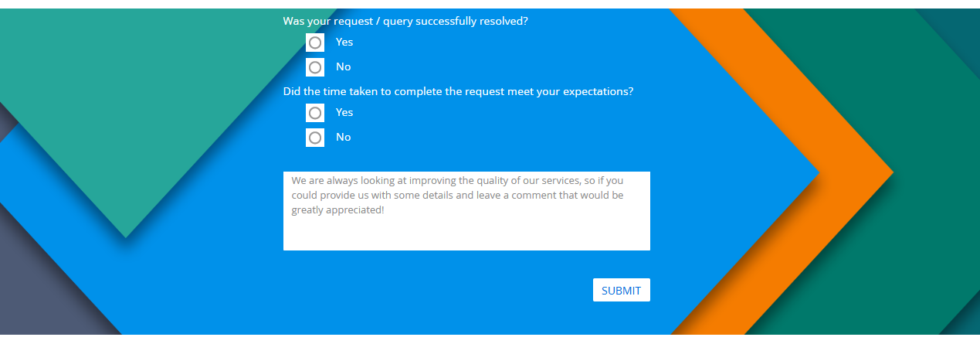The image size is (980, 344).
Task: Click the No label under query resolved question
Action: [344, 67]
